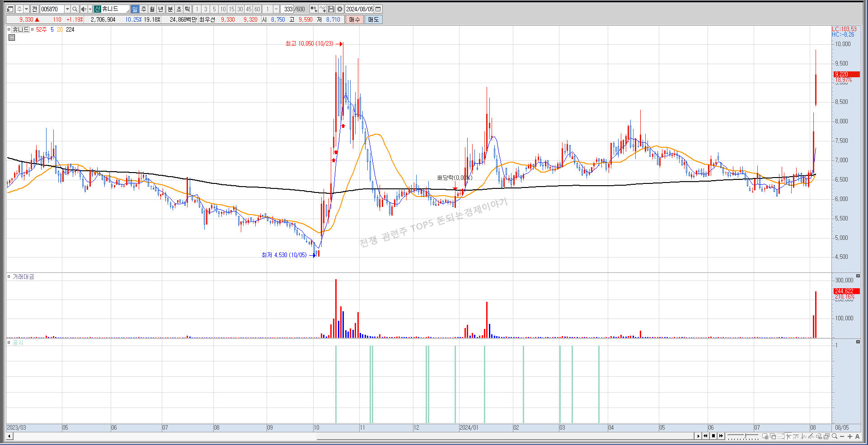Click the stop button at chart bottom
Viewport: 868px width, 445px height.
[713, 436]
